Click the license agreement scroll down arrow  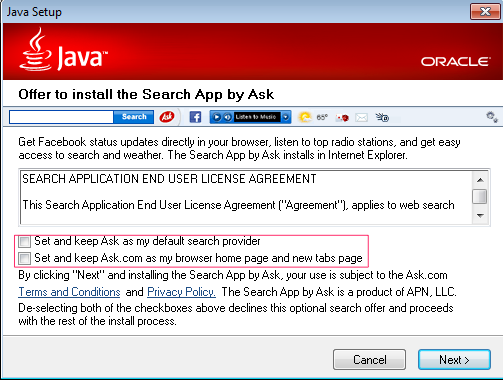(x=480, y=216)
